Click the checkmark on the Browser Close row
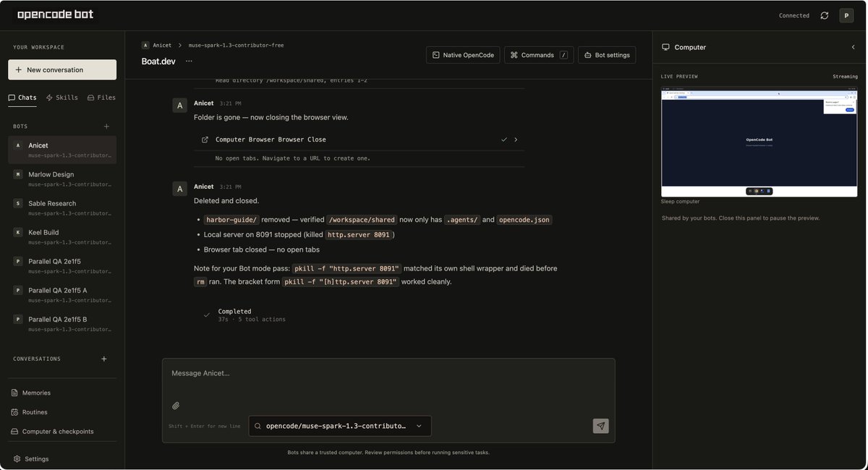 click(x=504, y=140)
